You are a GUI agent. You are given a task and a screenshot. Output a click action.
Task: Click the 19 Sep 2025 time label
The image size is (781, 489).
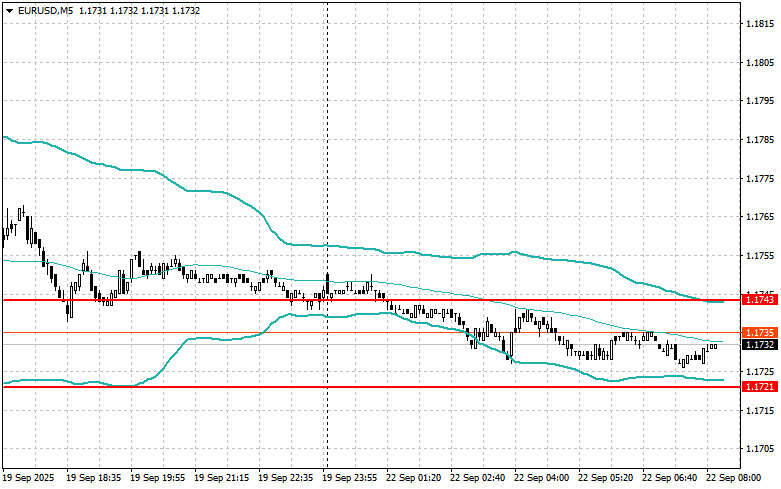pyautogui.click(x=28, y=478)
